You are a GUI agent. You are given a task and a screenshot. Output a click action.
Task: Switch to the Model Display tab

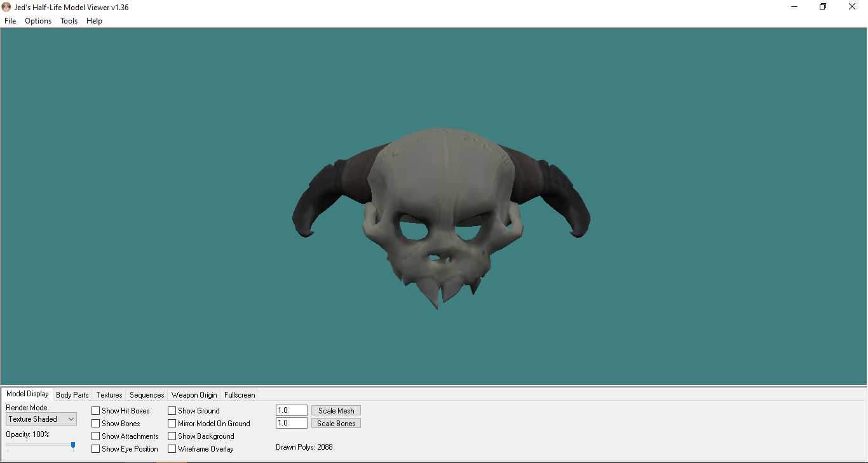pos(27,394)
